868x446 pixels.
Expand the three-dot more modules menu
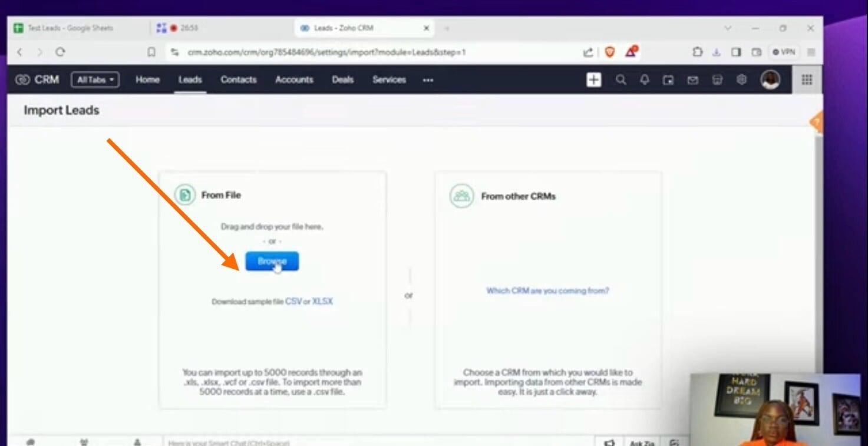(x=428, y=80)
